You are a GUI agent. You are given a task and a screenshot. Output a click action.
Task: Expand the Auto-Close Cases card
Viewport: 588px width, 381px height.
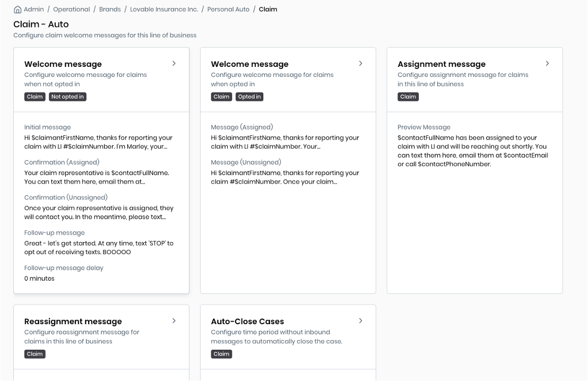point(361,321)
